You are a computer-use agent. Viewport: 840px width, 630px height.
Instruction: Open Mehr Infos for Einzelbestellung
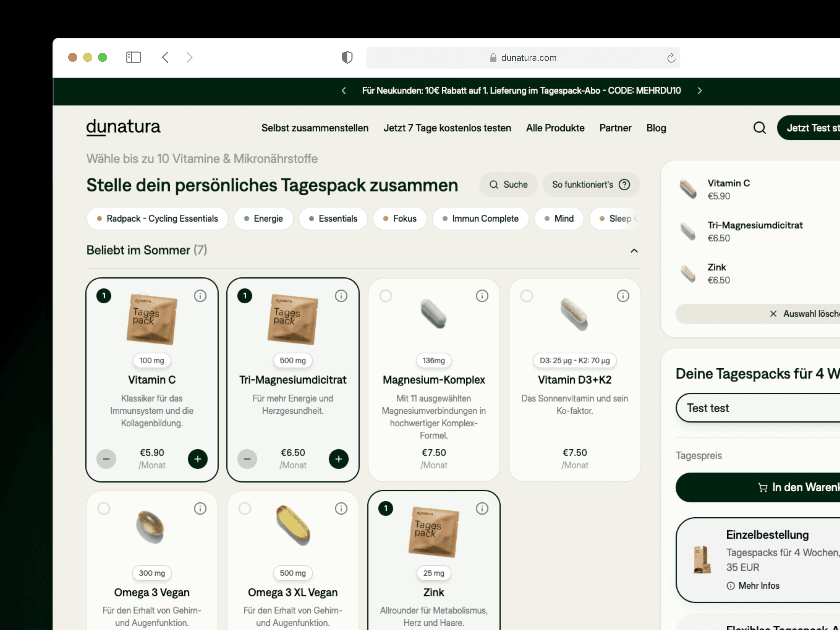[x=753, y=586]
